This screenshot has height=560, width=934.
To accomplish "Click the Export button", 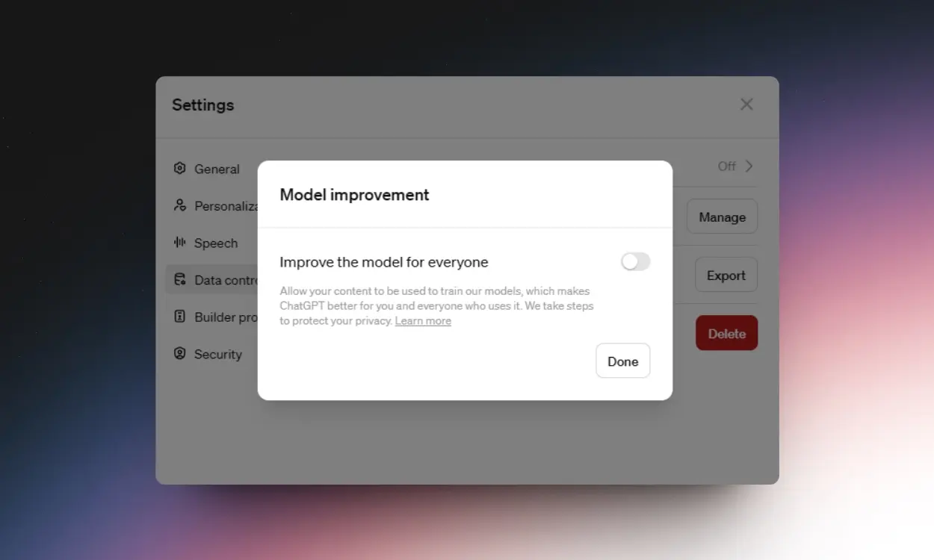I will [x=726, y=275].
